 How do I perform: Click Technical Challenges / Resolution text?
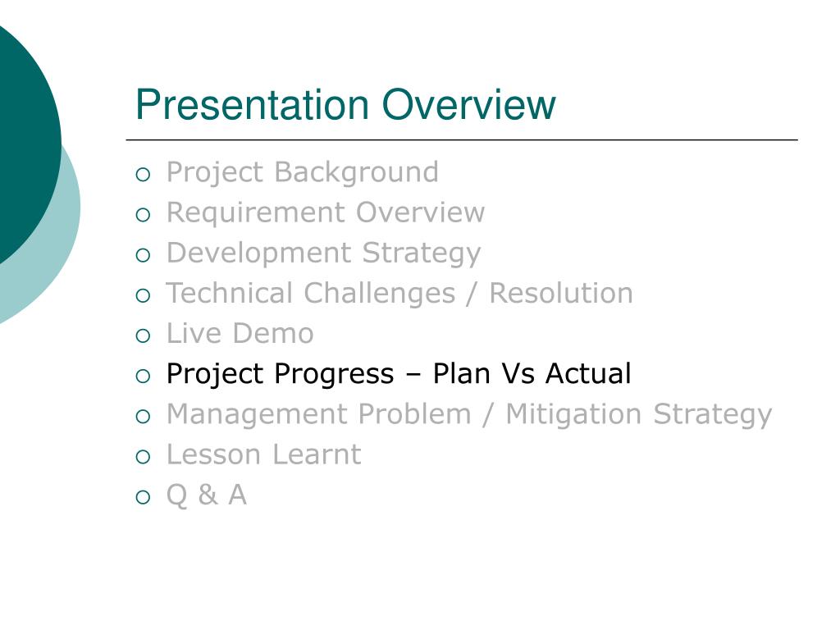399,294
